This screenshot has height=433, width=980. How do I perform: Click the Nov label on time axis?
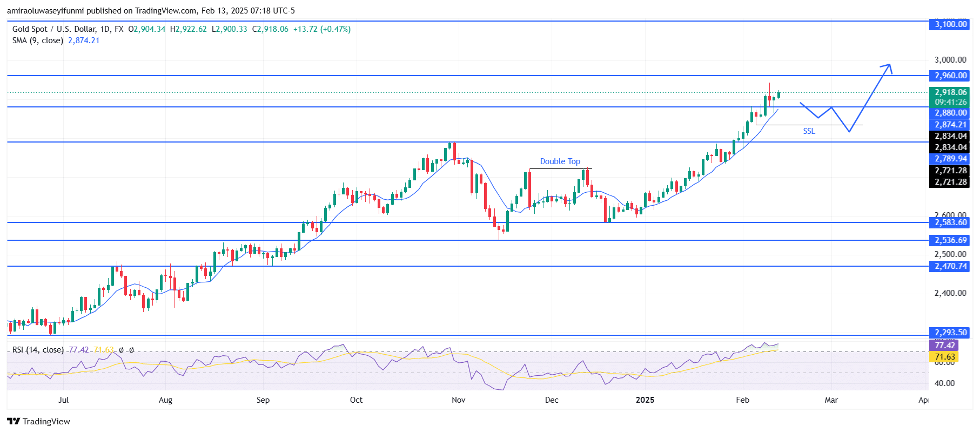coord(459,400)
